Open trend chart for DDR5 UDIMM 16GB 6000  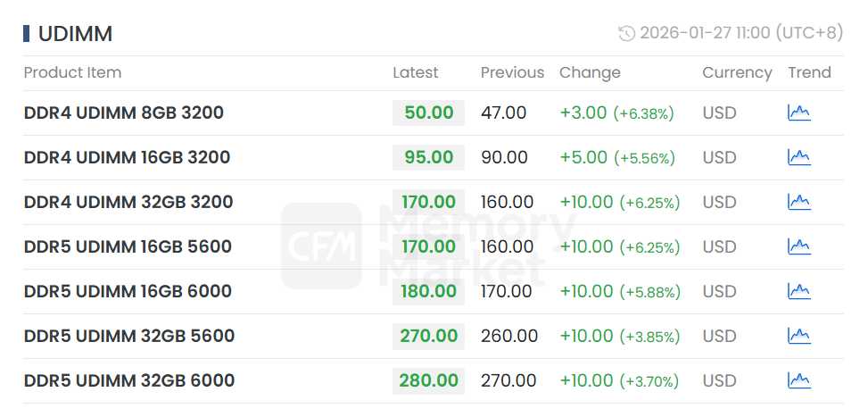coord(798,291)
